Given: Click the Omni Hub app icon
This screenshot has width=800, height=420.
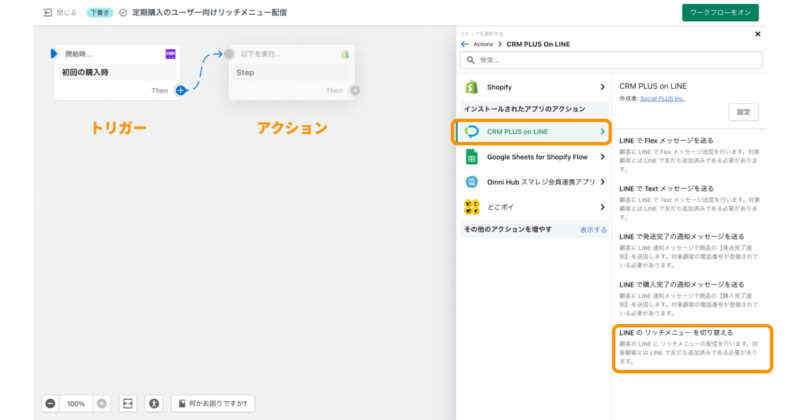Looking at the screenshot, I should 471,182.
